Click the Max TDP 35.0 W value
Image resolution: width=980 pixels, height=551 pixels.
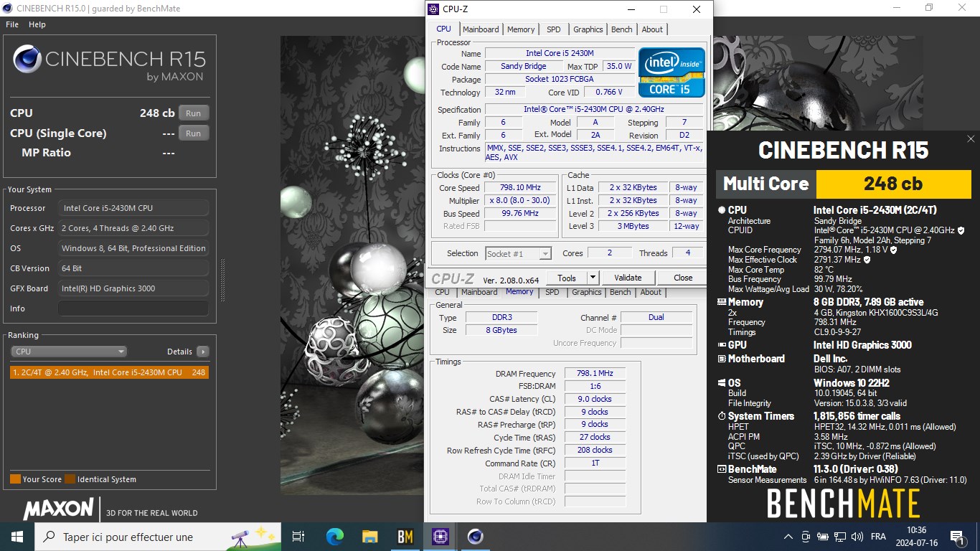[x=618, y=66]
